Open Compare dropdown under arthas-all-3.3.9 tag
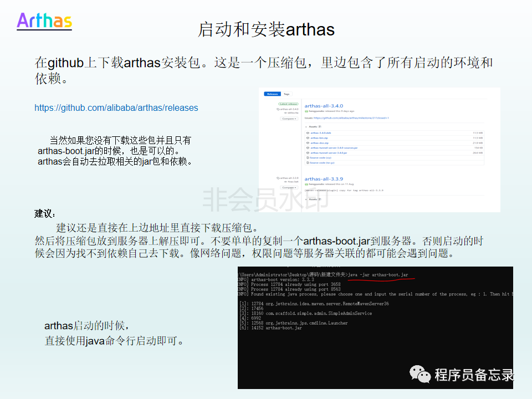 click(x=289, y=188)
